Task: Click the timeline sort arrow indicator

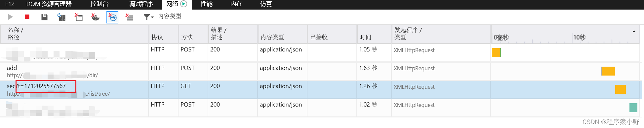Action: pyautogui.click(x=634, y=32)
